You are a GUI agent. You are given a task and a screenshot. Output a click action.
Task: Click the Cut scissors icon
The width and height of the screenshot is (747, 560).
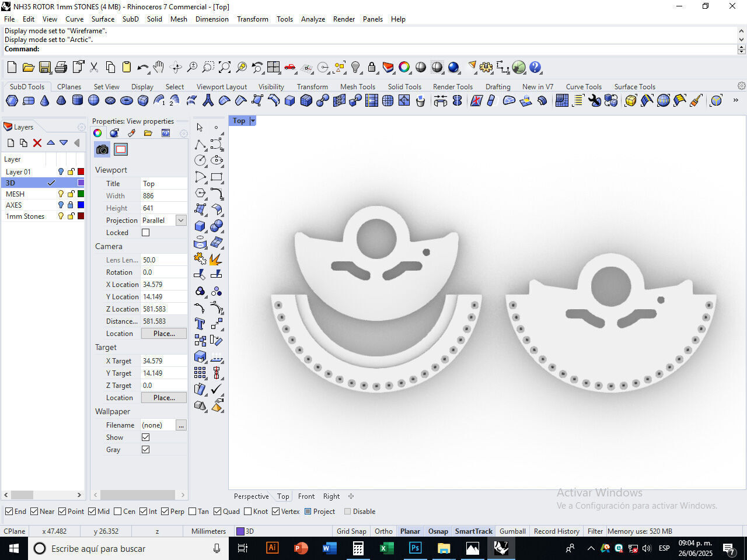[x=94, y=68]
